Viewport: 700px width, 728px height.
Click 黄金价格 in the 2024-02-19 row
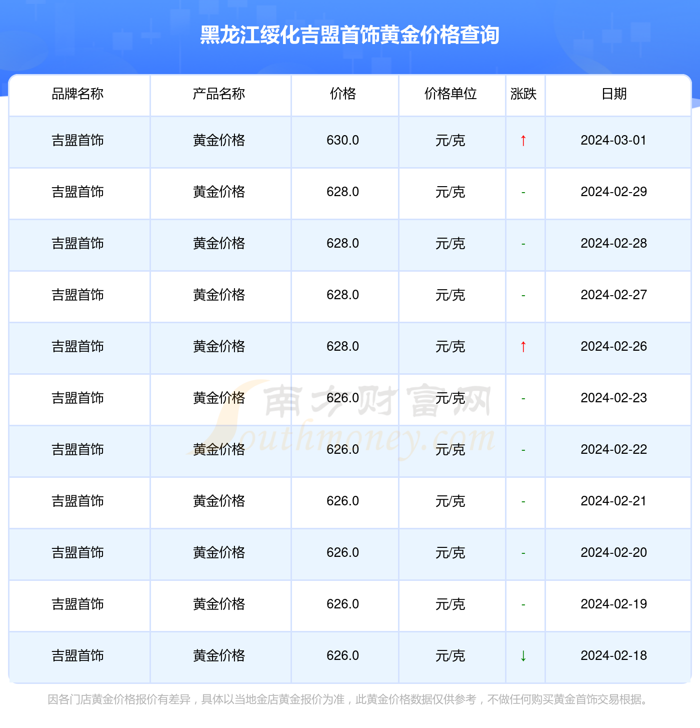click(219, 604)
